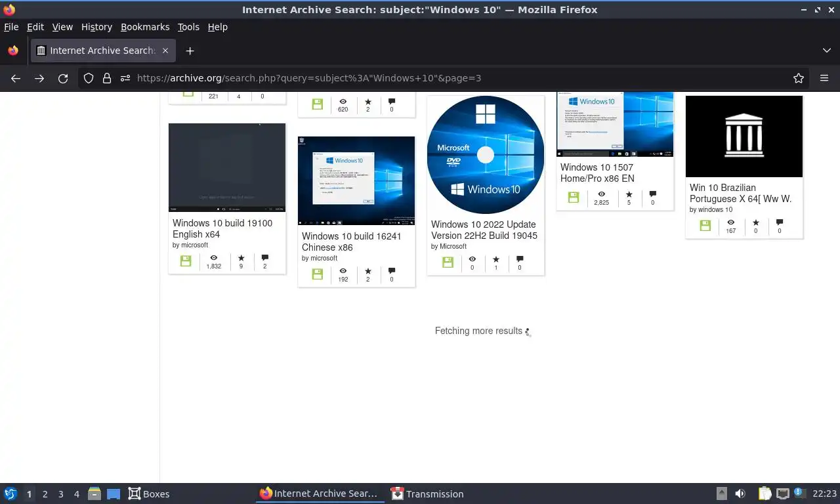
Task: Click the Windows 10 1507 screenshot thumbnail
Action: 615,124
